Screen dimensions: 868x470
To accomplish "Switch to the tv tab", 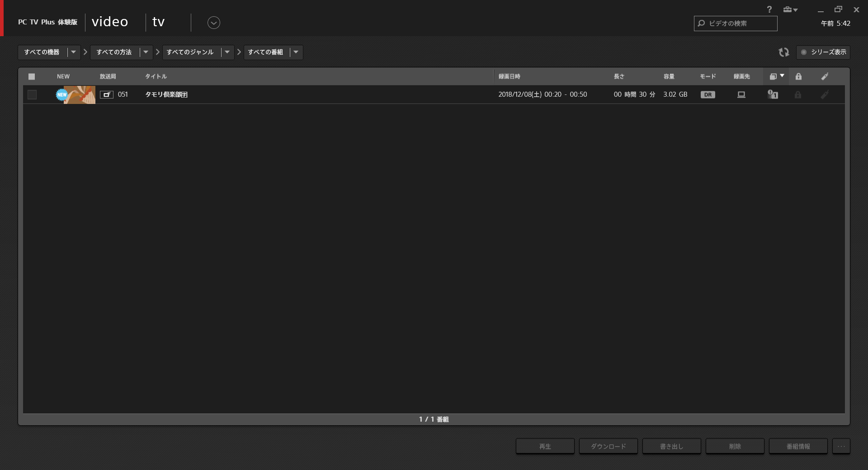I will tap(158, 22).
